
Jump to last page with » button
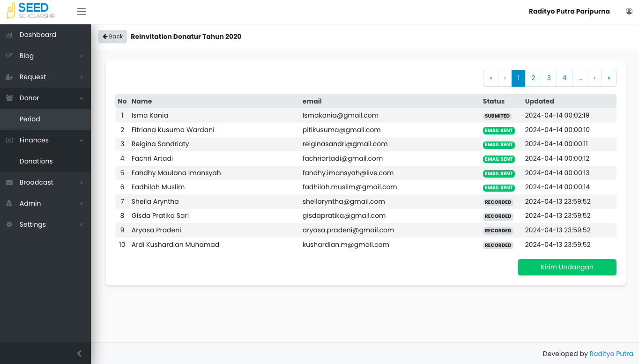click(x=609, y=78)
